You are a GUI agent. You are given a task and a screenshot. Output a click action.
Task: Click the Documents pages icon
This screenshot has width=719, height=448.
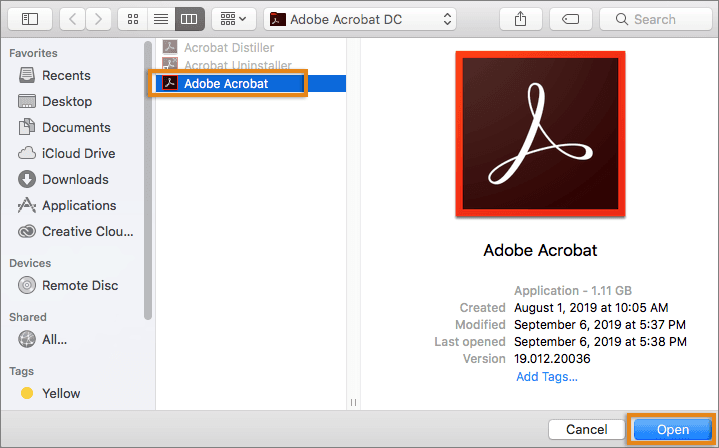pos(27,127)
